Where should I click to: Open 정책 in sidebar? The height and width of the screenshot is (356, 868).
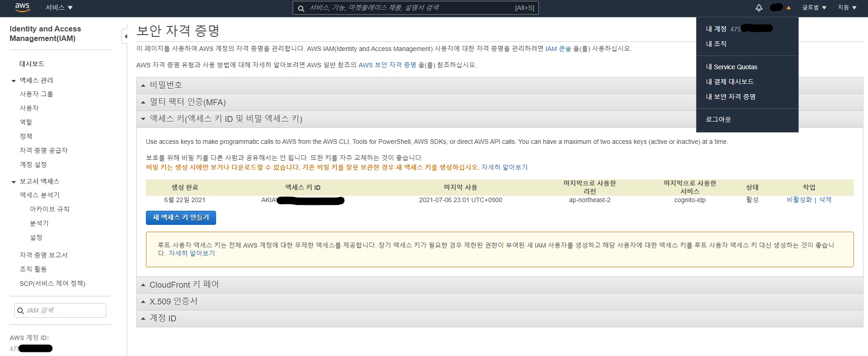click(26, 136)
